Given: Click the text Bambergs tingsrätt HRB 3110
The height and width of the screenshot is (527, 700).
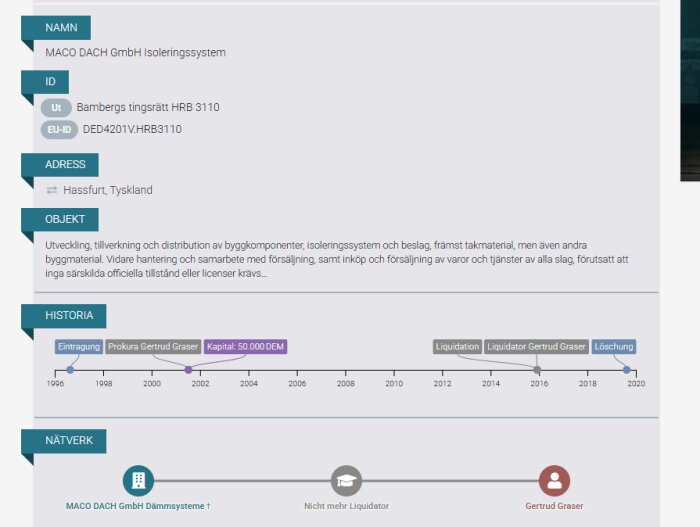Looking at the screenshot, I should (148, 107).
